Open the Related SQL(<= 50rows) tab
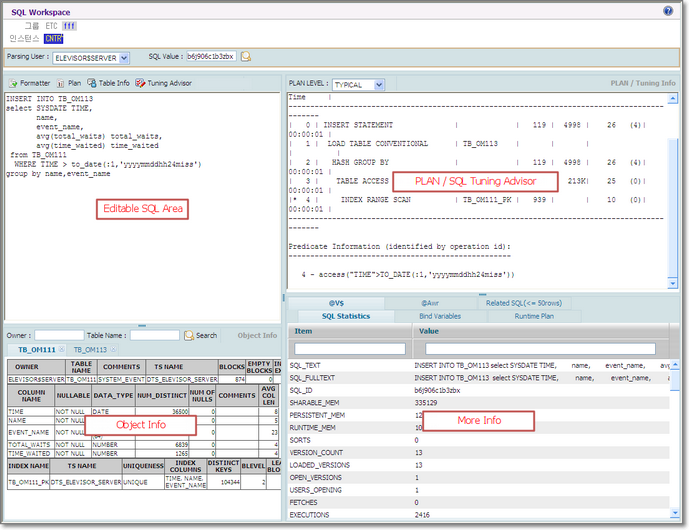The image size is (689, 530). click(524, 303)
